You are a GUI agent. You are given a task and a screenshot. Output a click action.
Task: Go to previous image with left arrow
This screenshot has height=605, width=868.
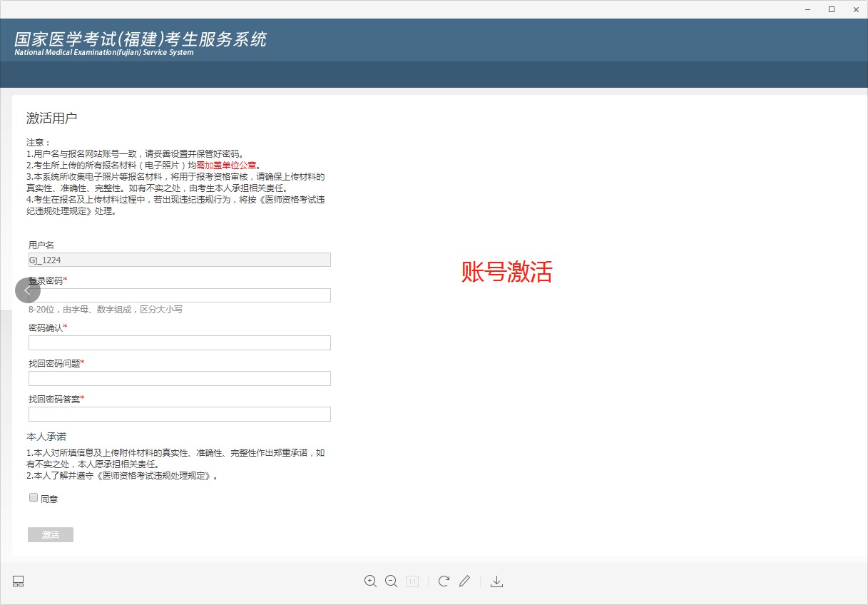pyautogui.click(x=28, y=290)
